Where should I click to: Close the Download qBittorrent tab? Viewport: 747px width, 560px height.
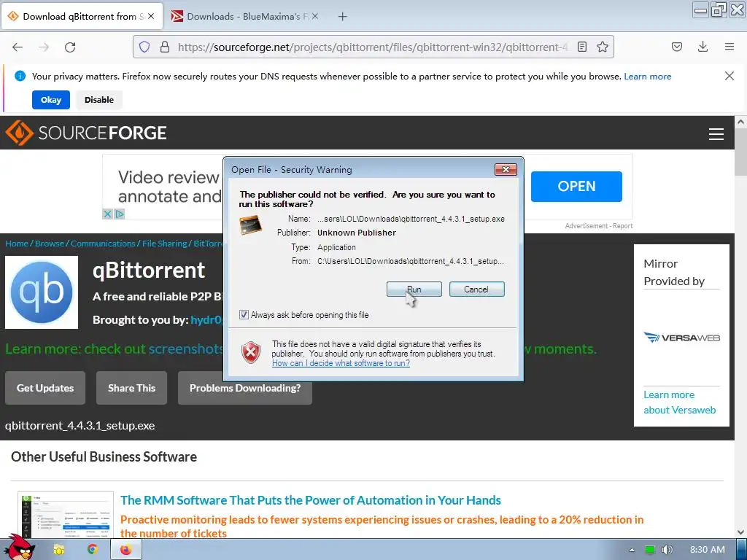[x=151, y=16]
